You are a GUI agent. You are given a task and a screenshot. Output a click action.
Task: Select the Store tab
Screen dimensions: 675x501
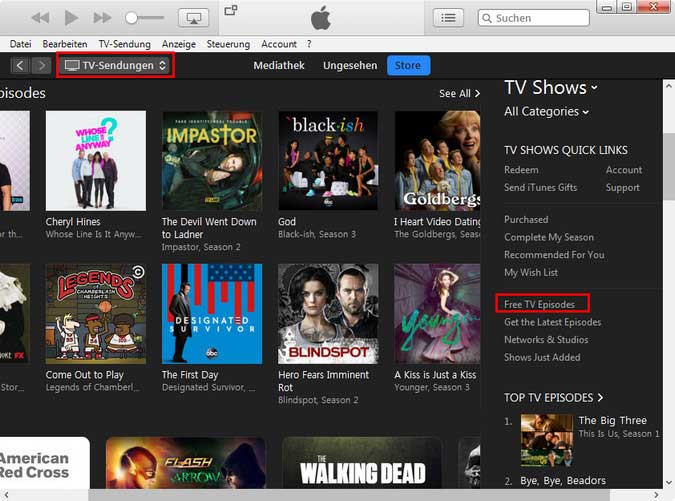pyautogui.click(x=408, y=65)
